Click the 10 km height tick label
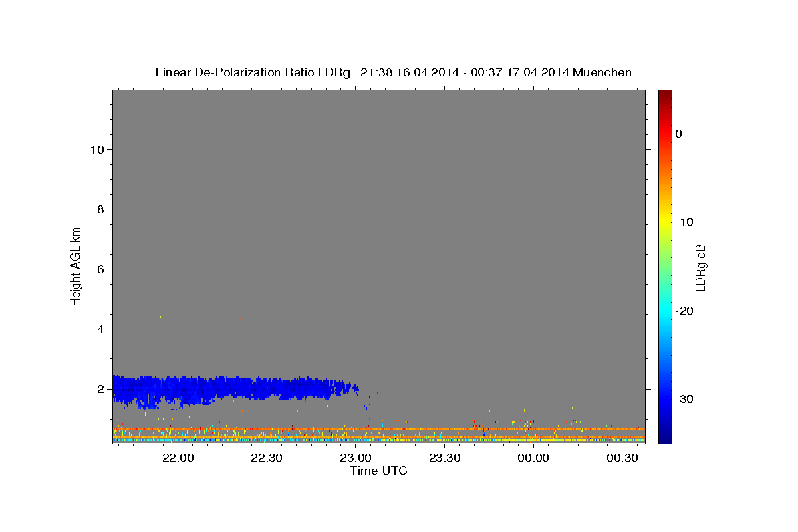Screen dimensions: 798x532 point(96,149)
